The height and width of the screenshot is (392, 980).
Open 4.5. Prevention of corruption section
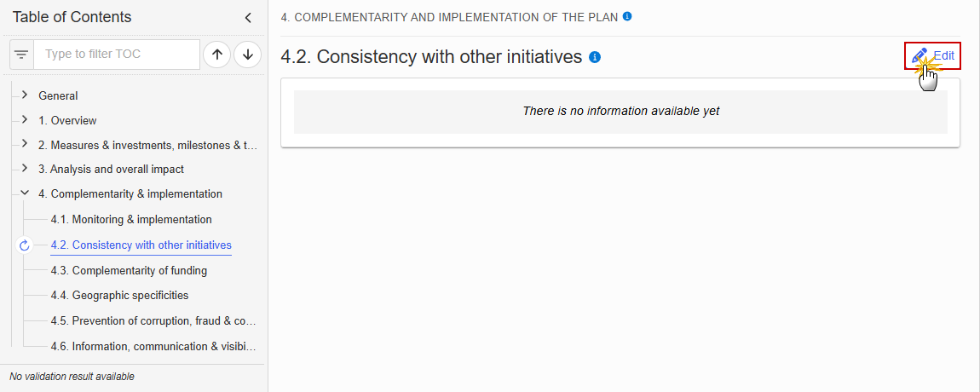click(x=153, y=320)
